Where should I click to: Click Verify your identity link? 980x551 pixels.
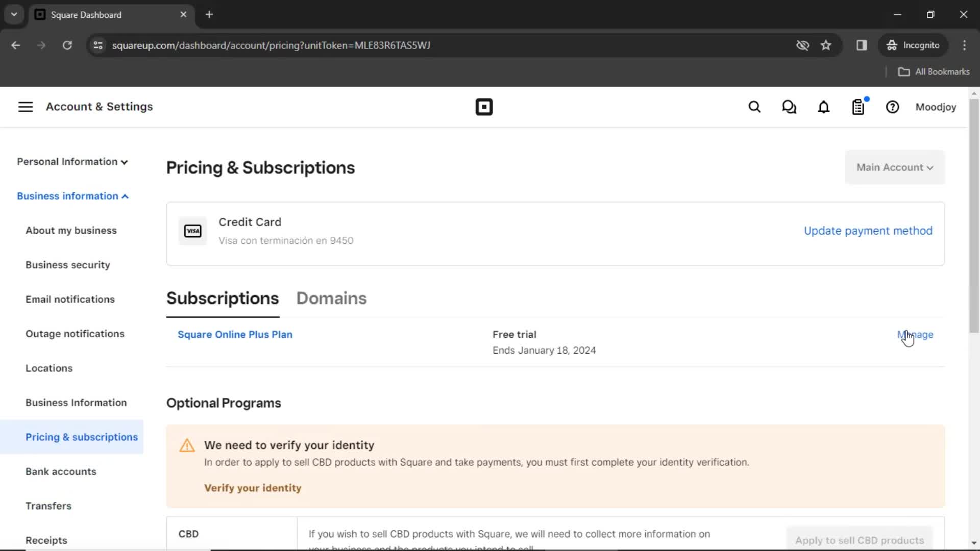pos(253,488)
